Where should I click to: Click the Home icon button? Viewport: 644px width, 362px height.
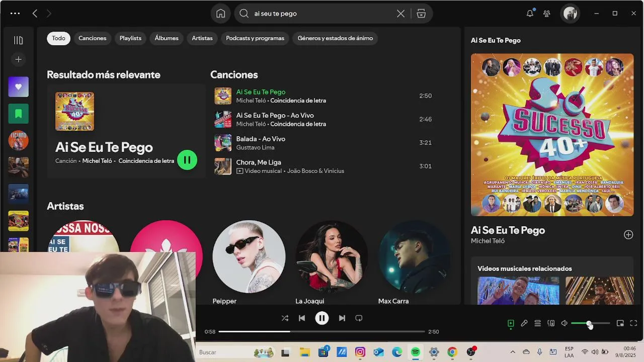(220, 14)
